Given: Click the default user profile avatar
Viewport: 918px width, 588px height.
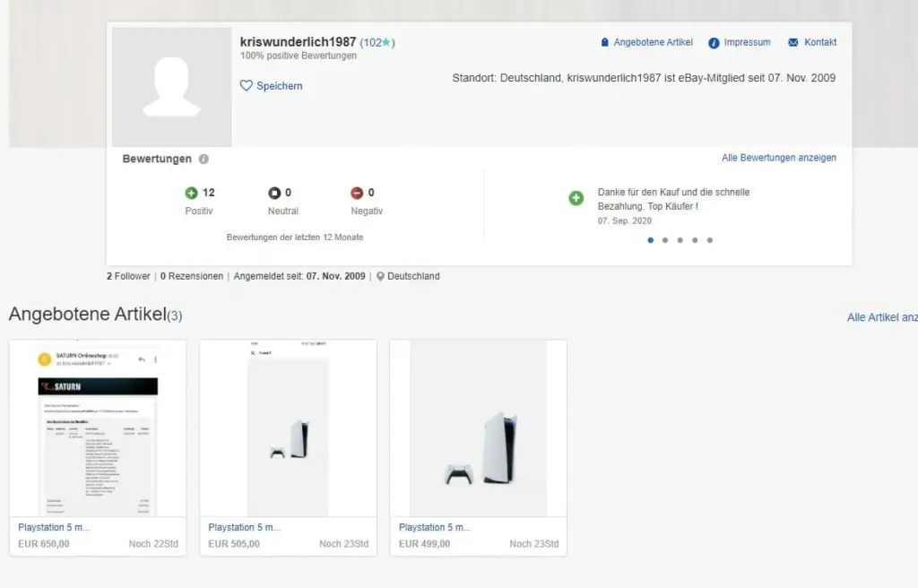Looking at the screenshot, I should [171, 87].
